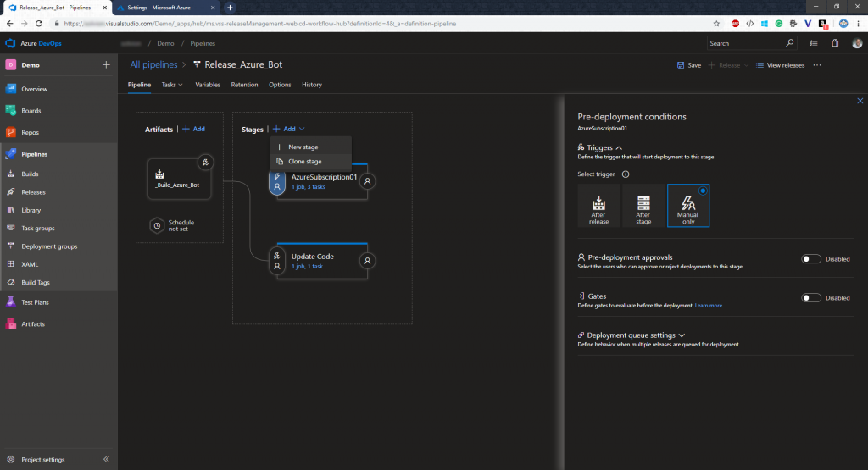
Task: Open the more actions ellipsis menu
Action: point(817,65)
